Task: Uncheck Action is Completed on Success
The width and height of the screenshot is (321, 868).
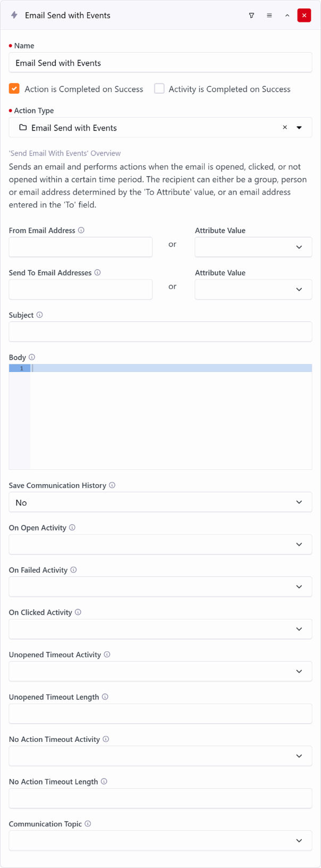Action: click(14, 89)
